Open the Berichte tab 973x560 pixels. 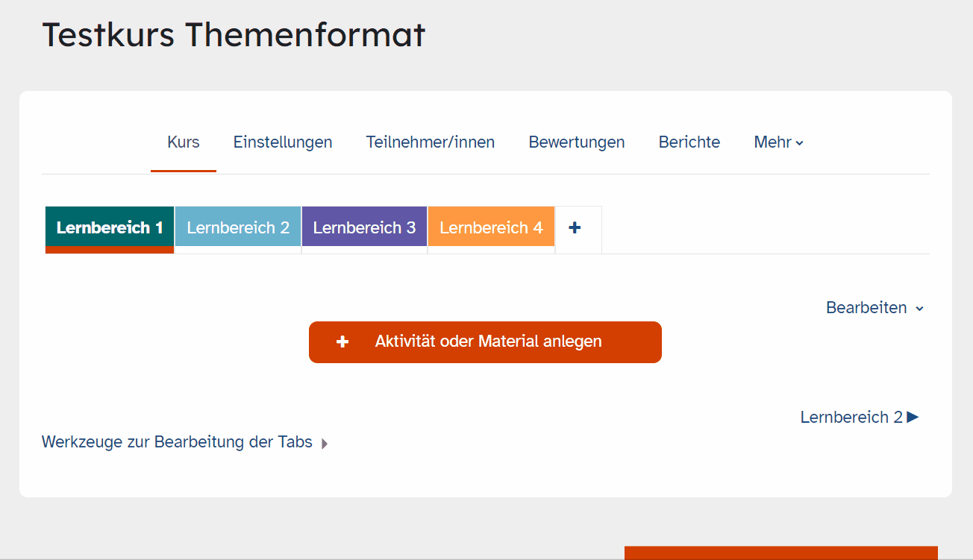(689, 142)
